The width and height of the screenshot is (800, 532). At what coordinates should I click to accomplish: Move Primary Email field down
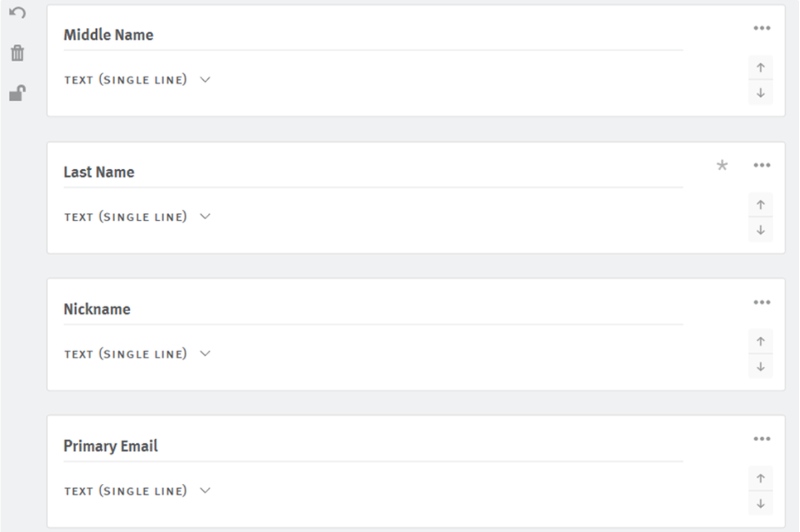point(760,504)
